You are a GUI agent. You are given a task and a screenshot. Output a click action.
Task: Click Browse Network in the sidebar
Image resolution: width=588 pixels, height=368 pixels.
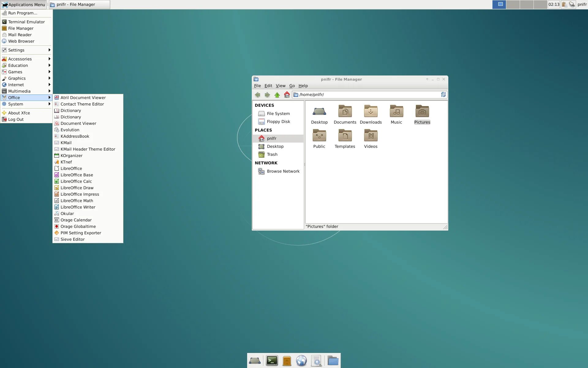[283, 171]
